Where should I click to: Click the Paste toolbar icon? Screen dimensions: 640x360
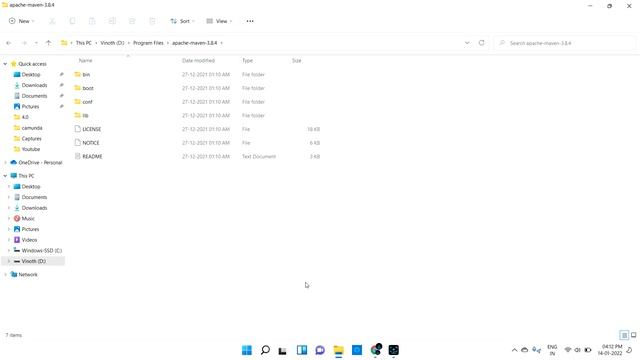(x=92, y=21)
